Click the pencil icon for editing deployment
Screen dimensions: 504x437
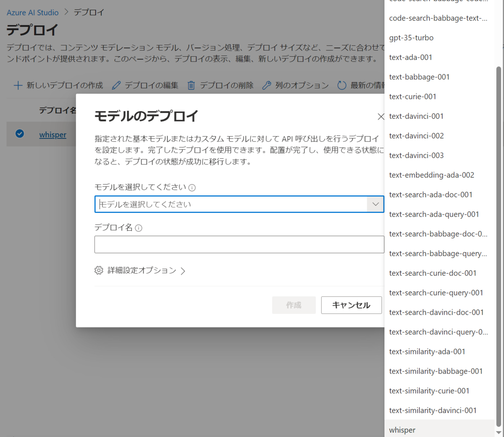pos(116,85)
